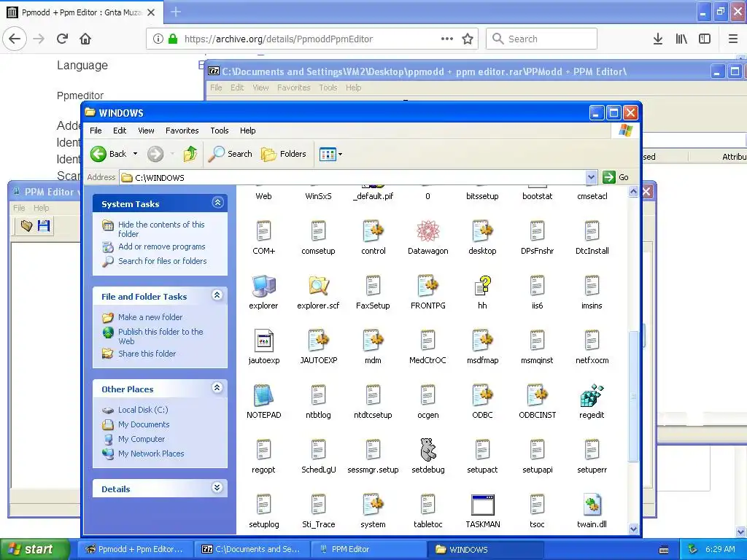Select the TASKMAN file icon

coord(483,505)
